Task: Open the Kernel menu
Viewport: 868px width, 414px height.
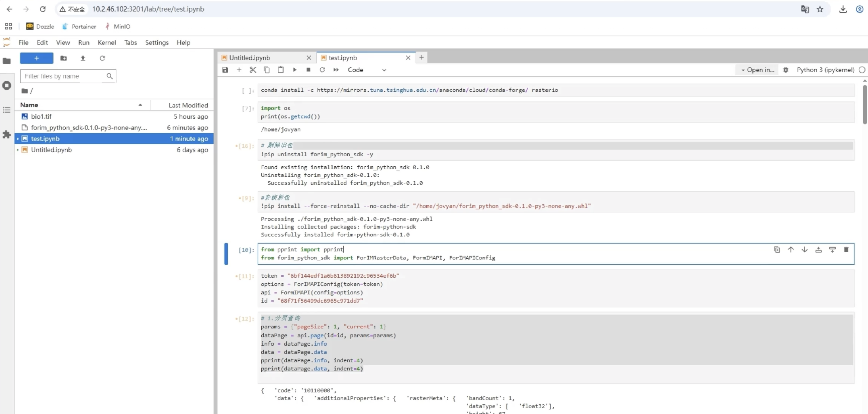Action: [107, 42]
